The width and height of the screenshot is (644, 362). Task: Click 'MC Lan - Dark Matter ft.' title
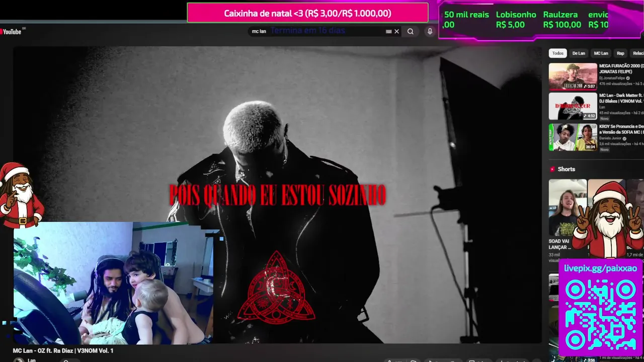621,98
